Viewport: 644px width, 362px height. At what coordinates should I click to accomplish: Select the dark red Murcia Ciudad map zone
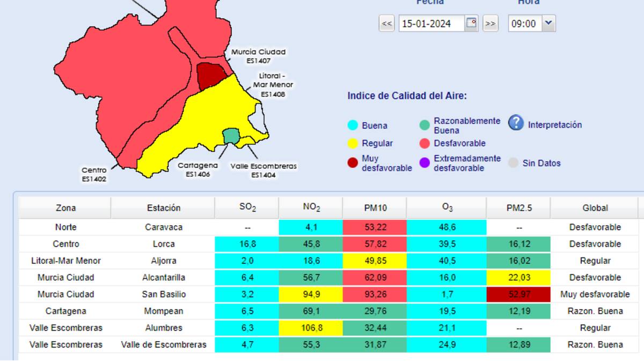point(211,76)
